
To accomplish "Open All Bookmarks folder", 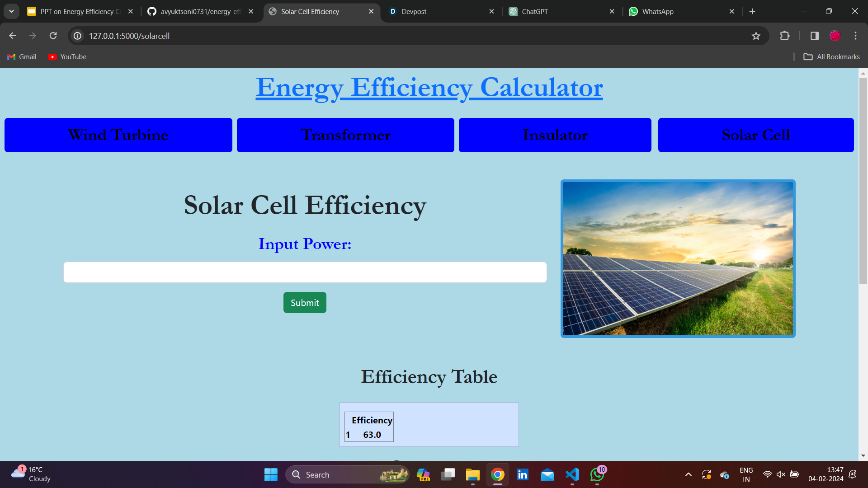I will tap(831, 57).
